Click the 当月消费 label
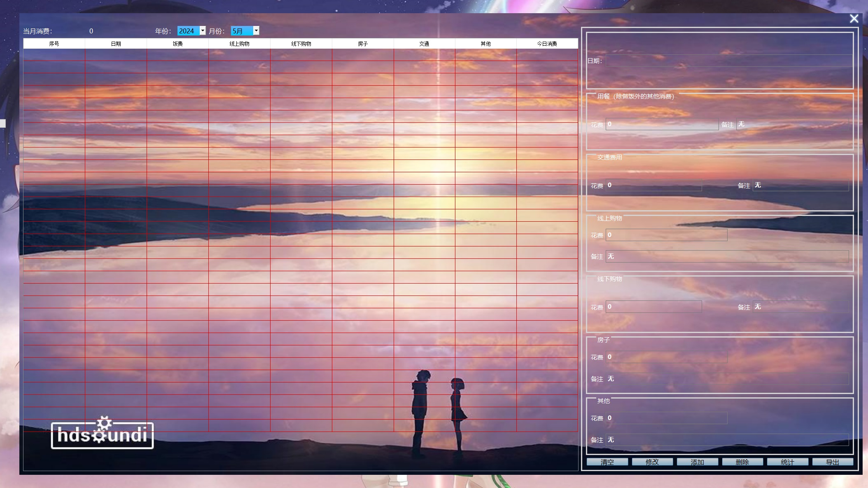The width and height of the screenshot is (868, 488). pos(37,31)
